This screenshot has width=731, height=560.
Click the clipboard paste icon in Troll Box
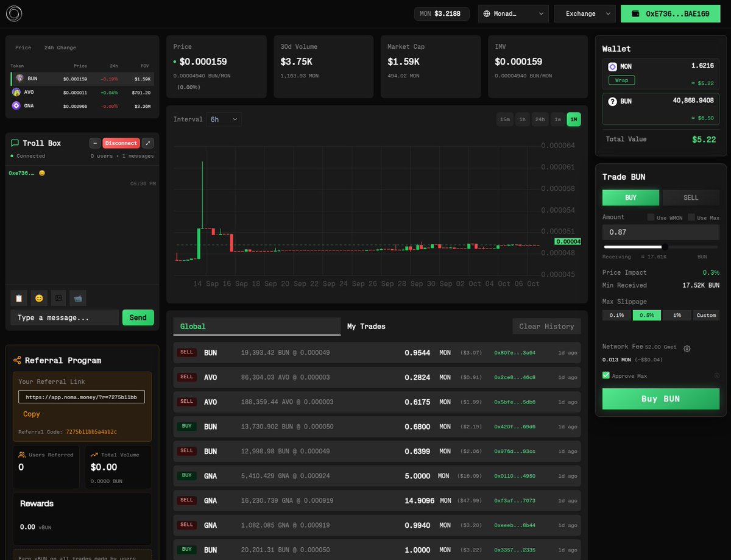click(x=18, y=298)
